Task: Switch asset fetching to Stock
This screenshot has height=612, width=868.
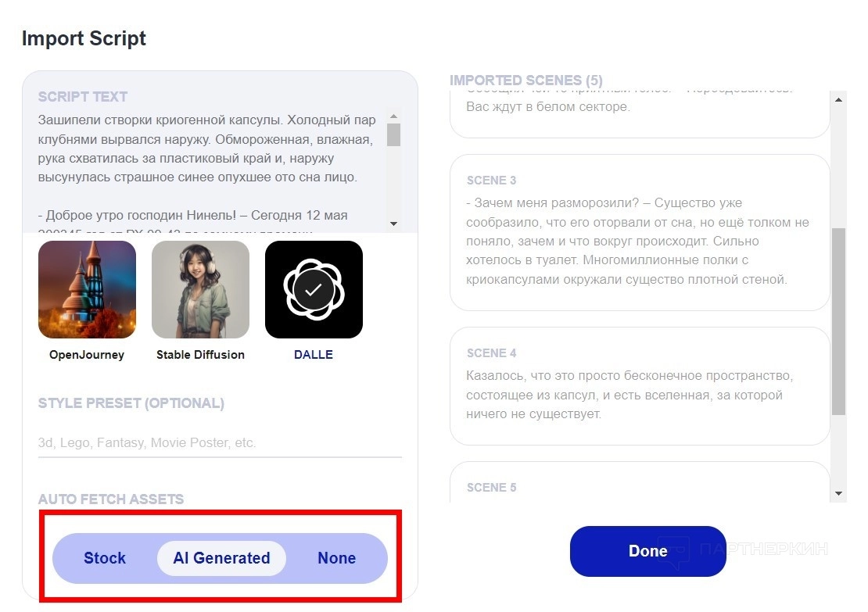Action: point(105,558)
